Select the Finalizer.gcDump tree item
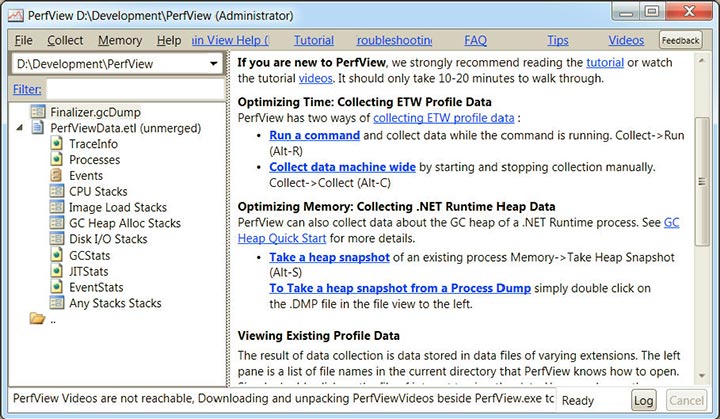Screen dimensions: 720x419 96,112
